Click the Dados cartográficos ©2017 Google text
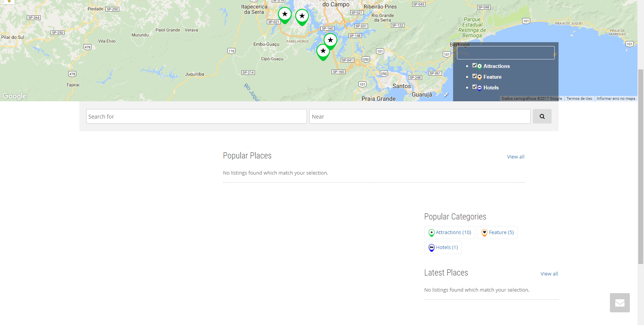Screen dimensions: 644x325 click(x=532, y=99)
